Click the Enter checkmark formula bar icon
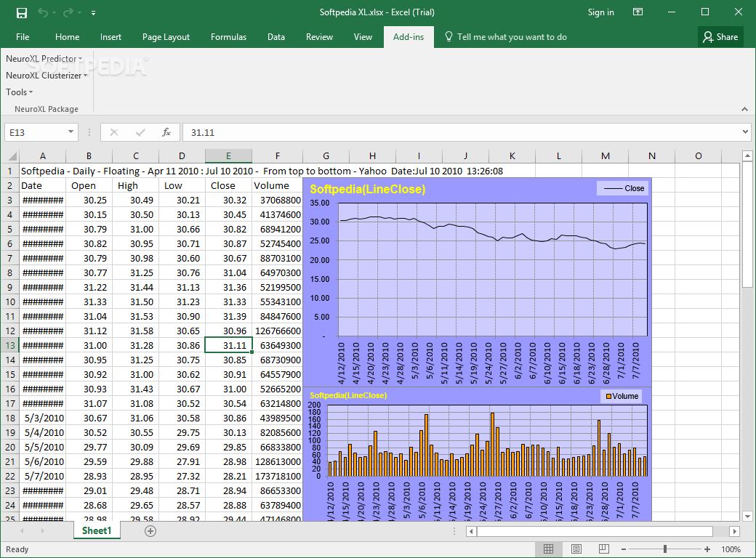 tap(140, 132)
